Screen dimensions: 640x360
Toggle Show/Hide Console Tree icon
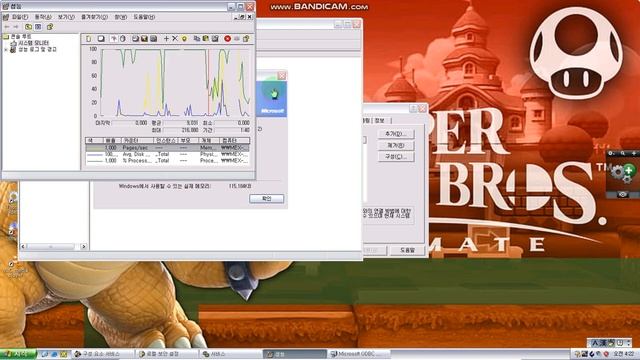click(38, 27)
